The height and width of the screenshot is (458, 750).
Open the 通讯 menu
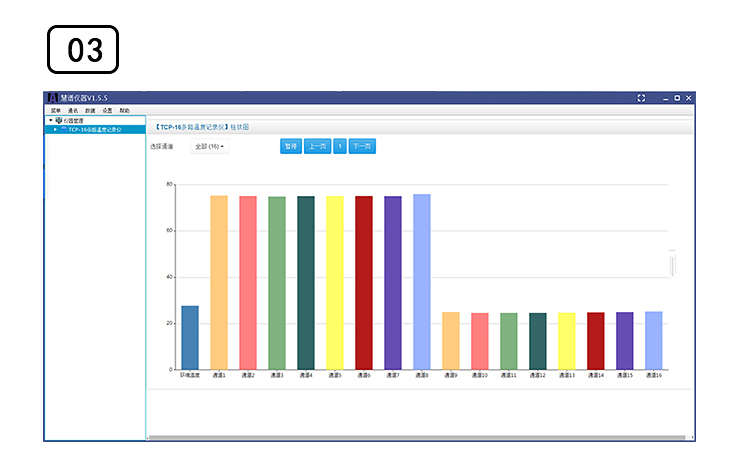[73, 110]
